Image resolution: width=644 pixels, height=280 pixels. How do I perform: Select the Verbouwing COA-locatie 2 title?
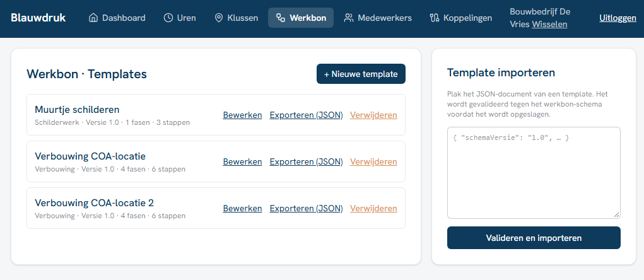pos(95,203)
